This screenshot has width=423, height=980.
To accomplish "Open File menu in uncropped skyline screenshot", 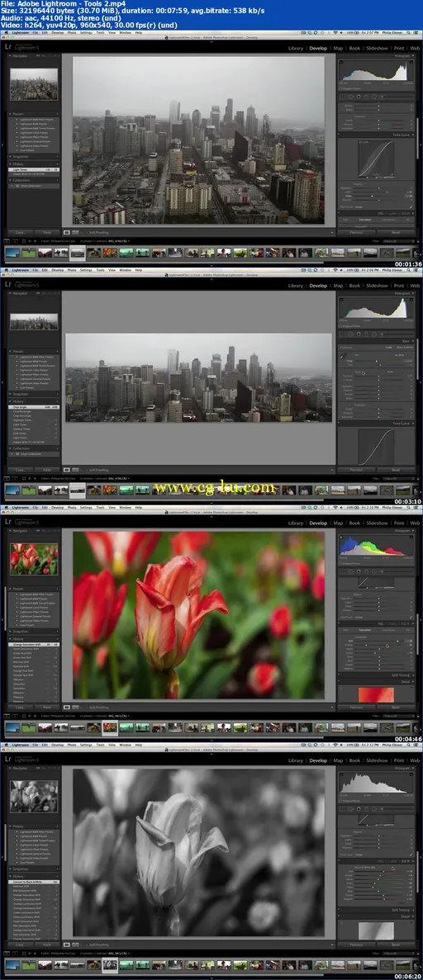I will pos(36,32).
